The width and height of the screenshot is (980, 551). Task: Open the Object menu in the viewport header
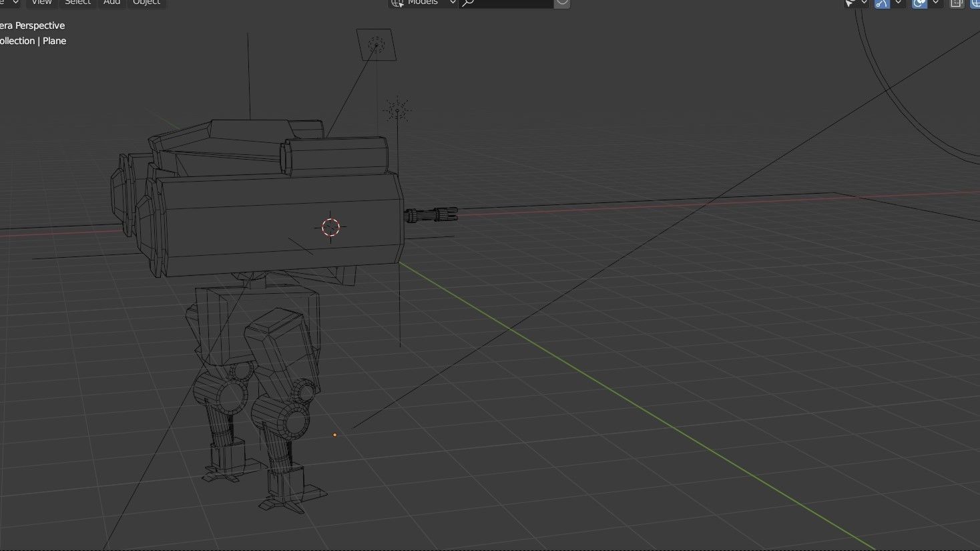(x=146, y=3)
